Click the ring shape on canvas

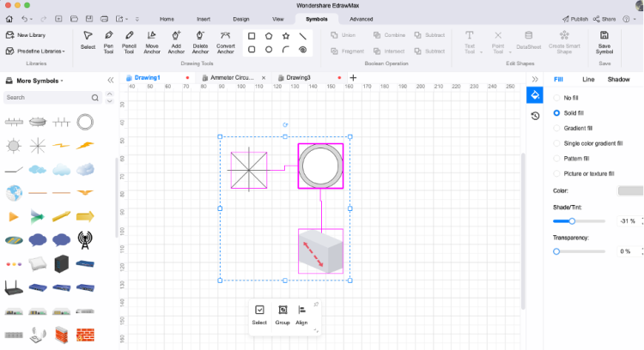320,166
